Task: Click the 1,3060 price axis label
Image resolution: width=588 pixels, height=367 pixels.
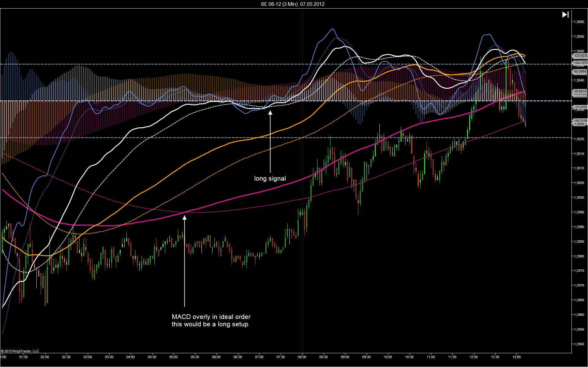Action: (x=579, y=22)
